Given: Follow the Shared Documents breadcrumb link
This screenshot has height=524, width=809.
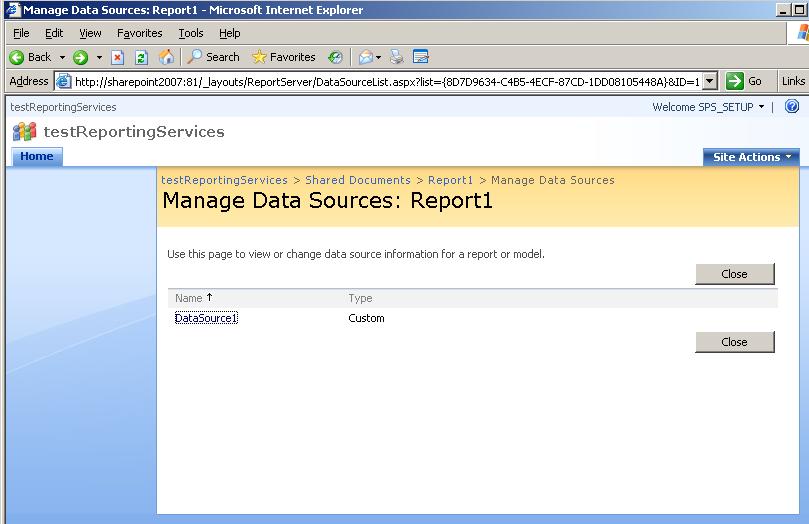Looking at the screenshot, I should pyautogui.click(x=358, y=180).
